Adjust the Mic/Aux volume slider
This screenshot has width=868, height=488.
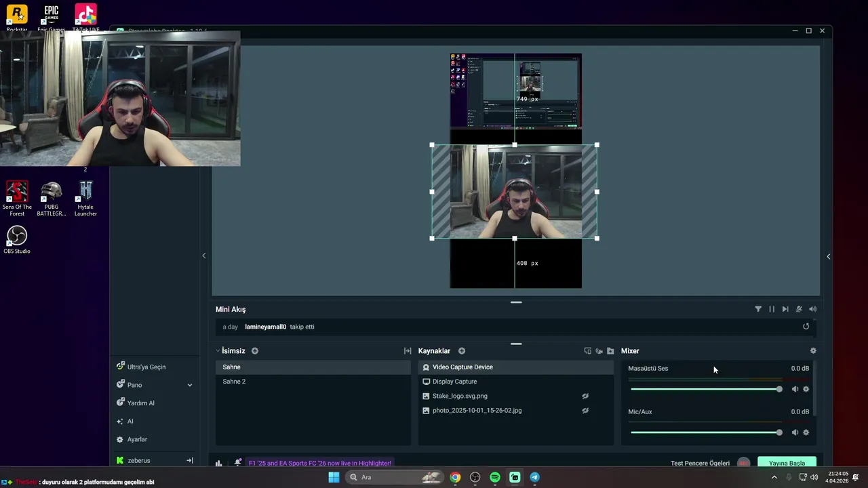[706, 432]
